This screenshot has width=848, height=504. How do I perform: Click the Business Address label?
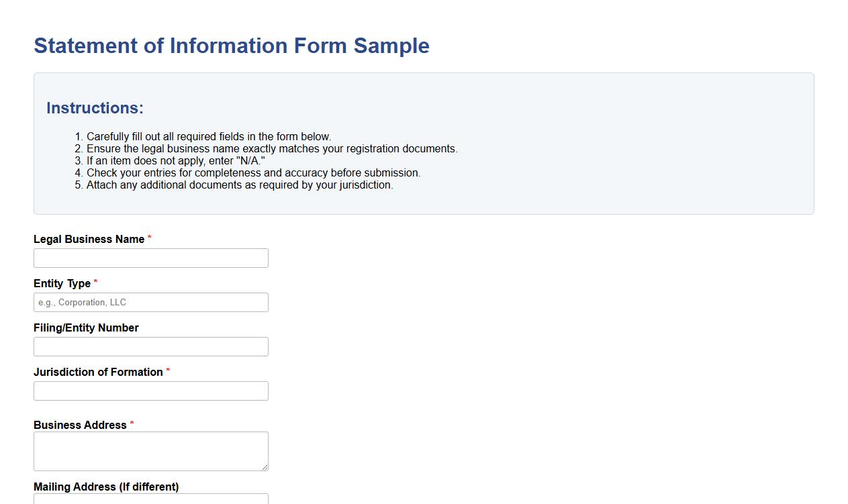point(79,425)
